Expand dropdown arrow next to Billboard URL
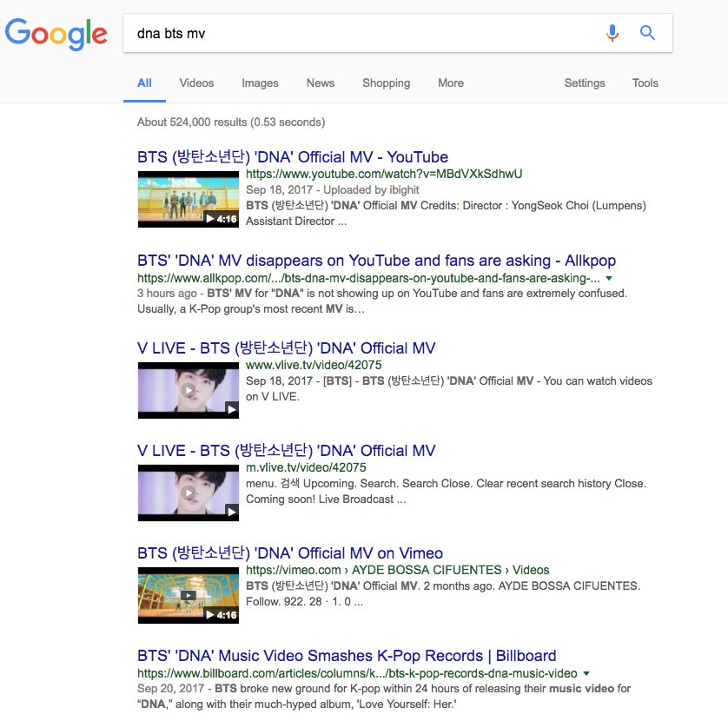 pyautogui.click(x=586, y=673)
